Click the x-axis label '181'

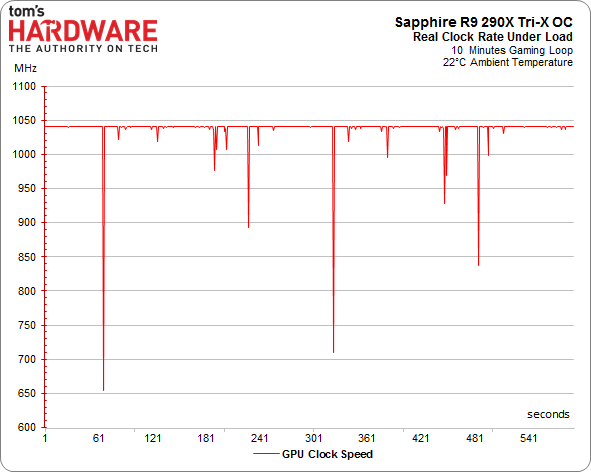tap(206, 438)
